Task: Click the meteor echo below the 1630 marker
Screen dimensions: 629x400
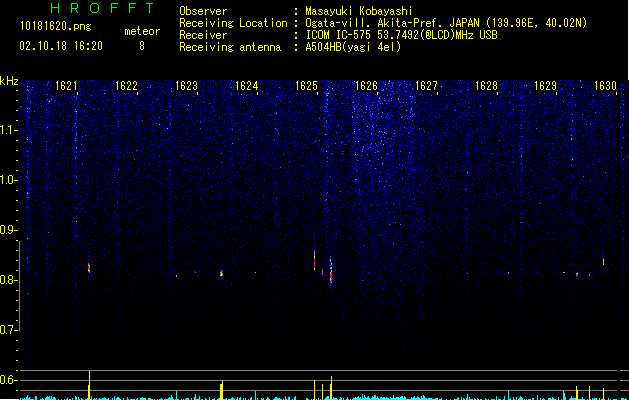Action: (x=603, y=260)
